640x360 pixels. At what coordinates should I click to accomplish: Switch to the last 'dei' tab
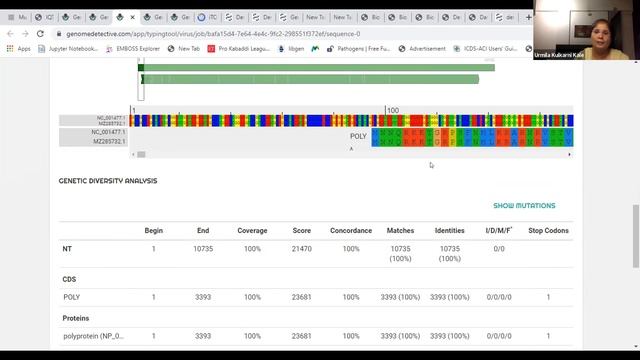tap(505, 17)
